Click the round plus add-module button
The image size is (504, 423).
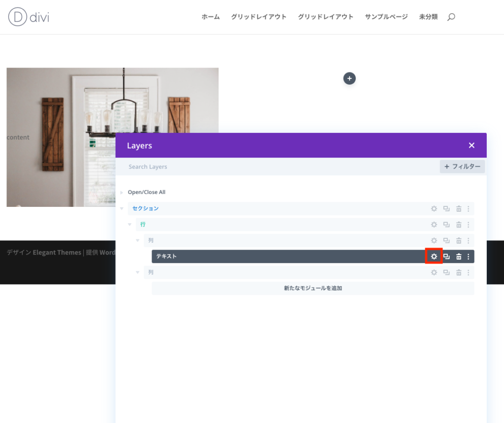tap(349, 78)
